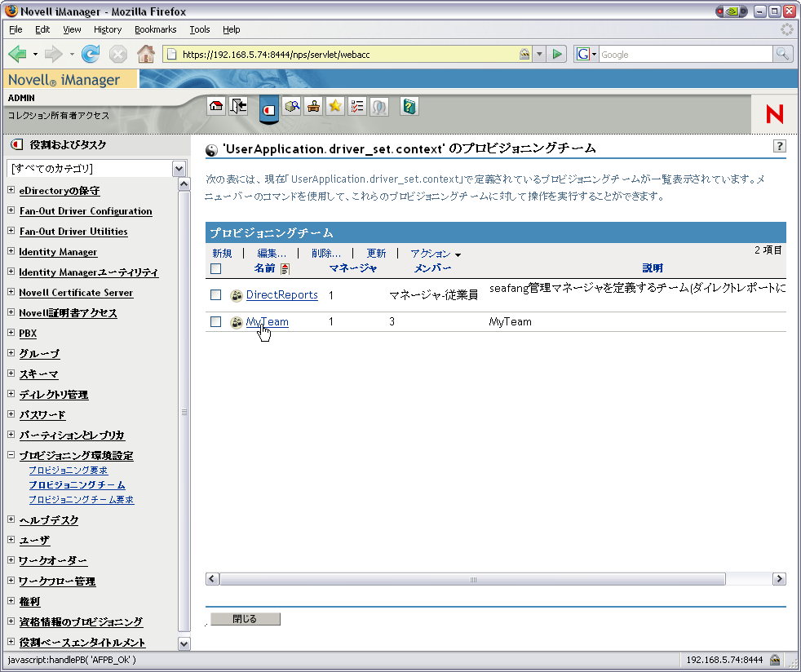801x672 pixels.
Task: Click the Favorites star icon
Action: 335,106
